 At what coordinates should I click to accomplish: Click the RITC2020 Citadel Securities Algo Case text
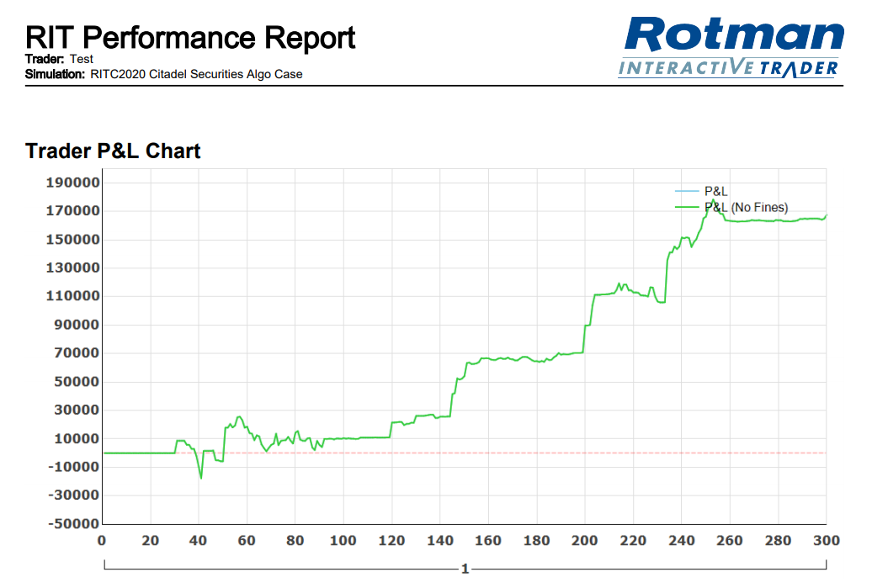(x=196, y=74)
